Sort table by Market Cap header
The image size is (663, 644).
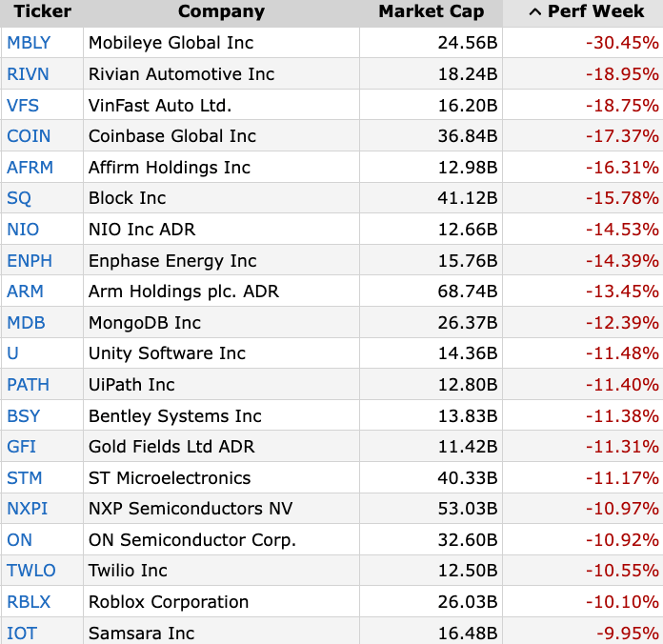pyautogui.click(x=431, y=11)
